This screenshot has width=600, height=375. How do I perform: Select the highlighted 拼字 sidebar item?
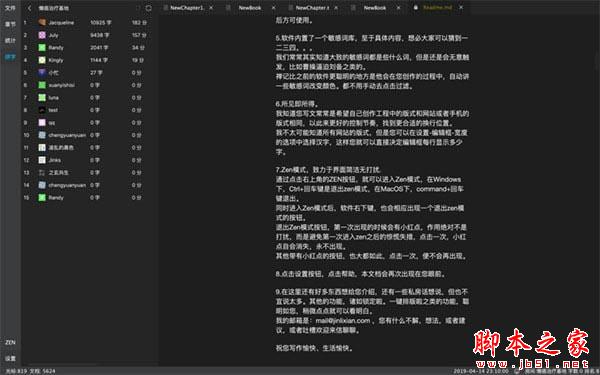[10, 57]
